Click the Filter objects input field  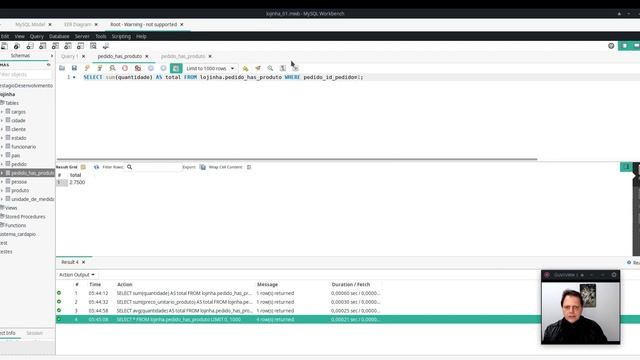tap(26, 75)
